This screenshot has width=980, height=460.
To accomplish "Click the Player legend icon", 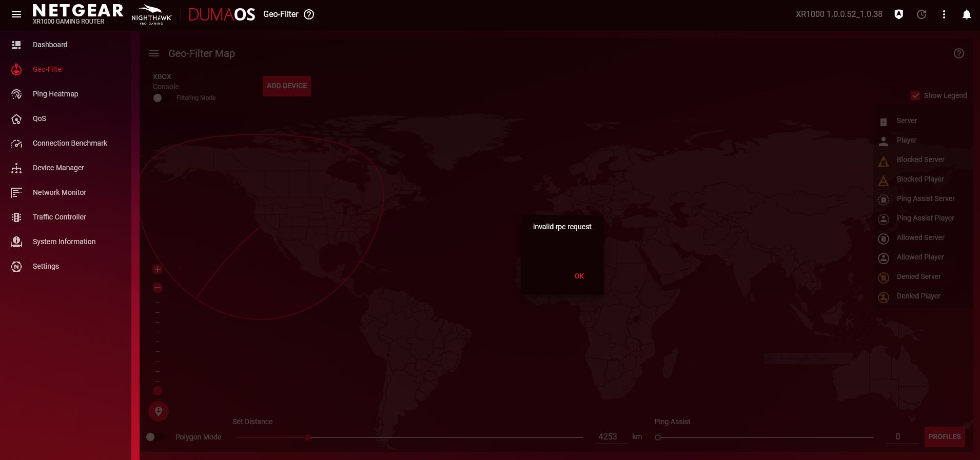I will coord(884,141).
